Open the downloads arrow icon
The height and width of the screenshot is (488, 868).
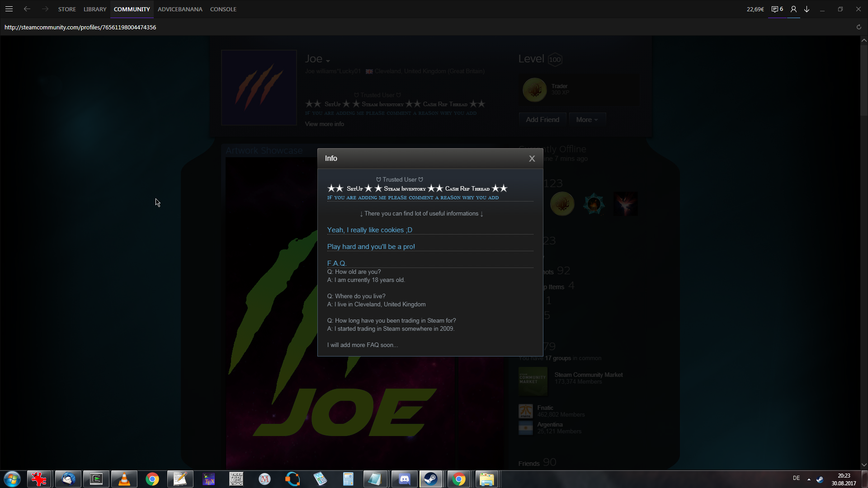[807, 9]
